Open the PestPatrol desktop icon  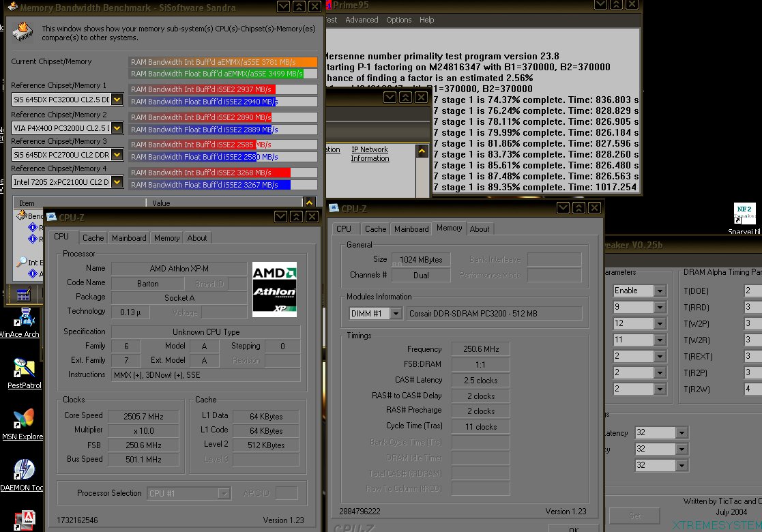[25, 368]
